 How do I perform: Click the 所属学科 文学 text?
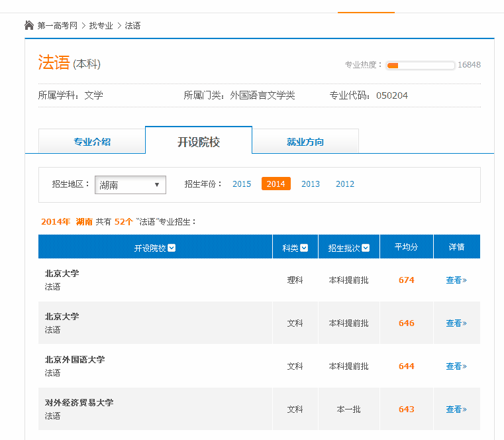(70, 95)
